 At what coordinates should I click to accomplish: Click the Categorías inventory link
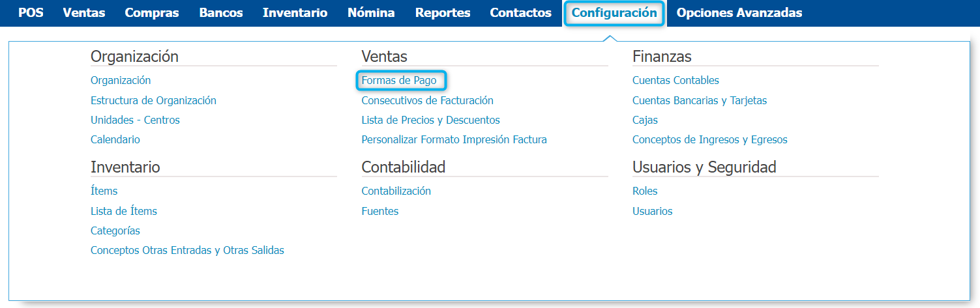[x=115, y=231]
